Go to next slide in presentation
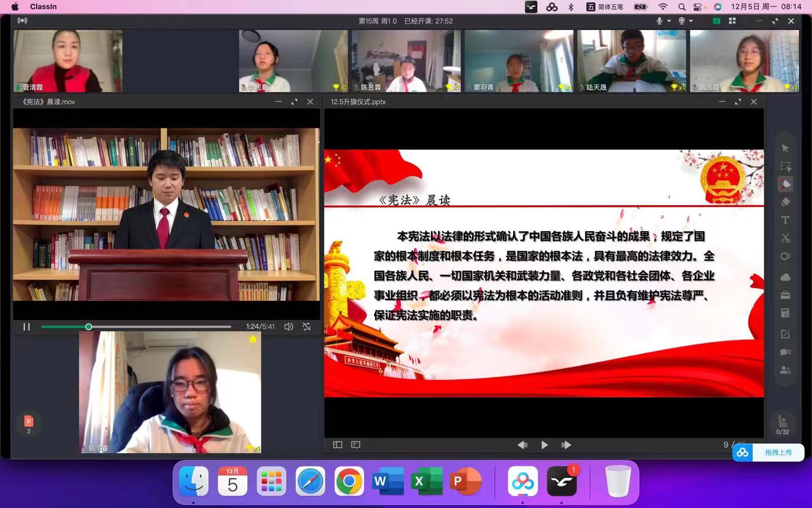Image resolution: width=812 pixels, height=508 pixels. click(x=566, y=445)
